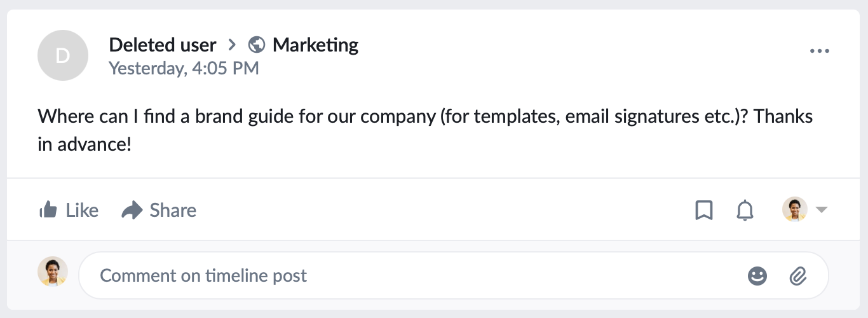Bookmark this timeline post
This screenshot has height=318, width=868.
point(703,210)
